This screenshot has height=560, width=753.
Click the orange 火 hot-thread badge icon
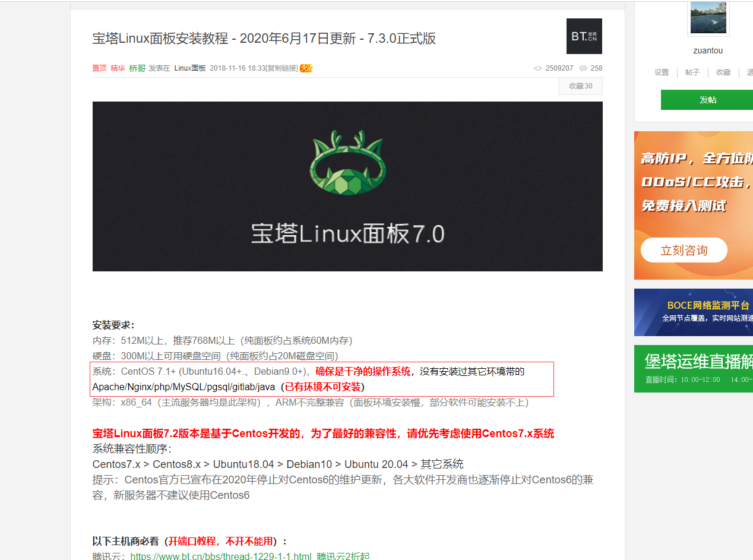click(x=306, y=68)
